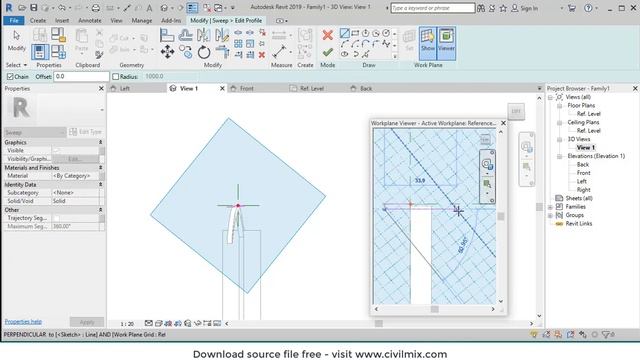Select the Line draw tool
The height and width of the screenshot is (360, 640).
click(344, 33)
